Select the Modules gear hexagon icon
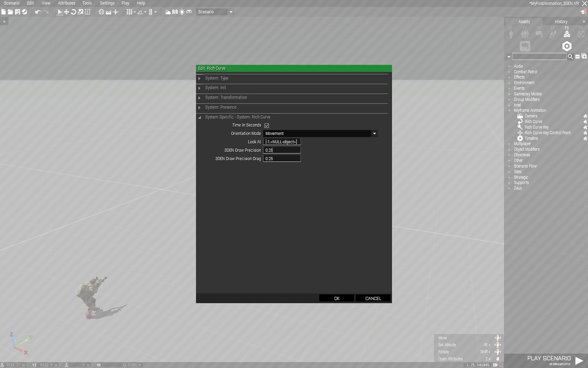 [x=567, y=46]
